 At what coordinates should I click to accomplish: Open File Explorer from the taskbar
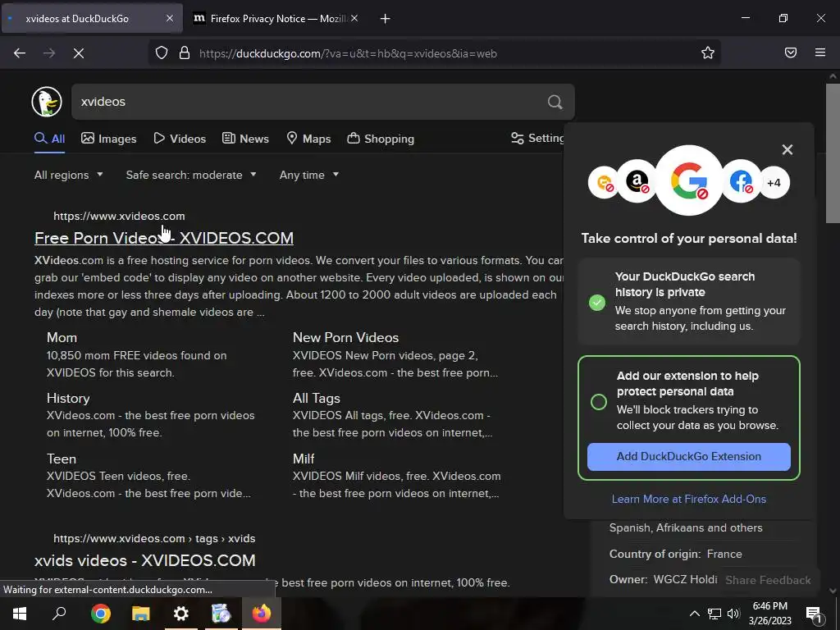pyautogui.click(x=141, y=614)
